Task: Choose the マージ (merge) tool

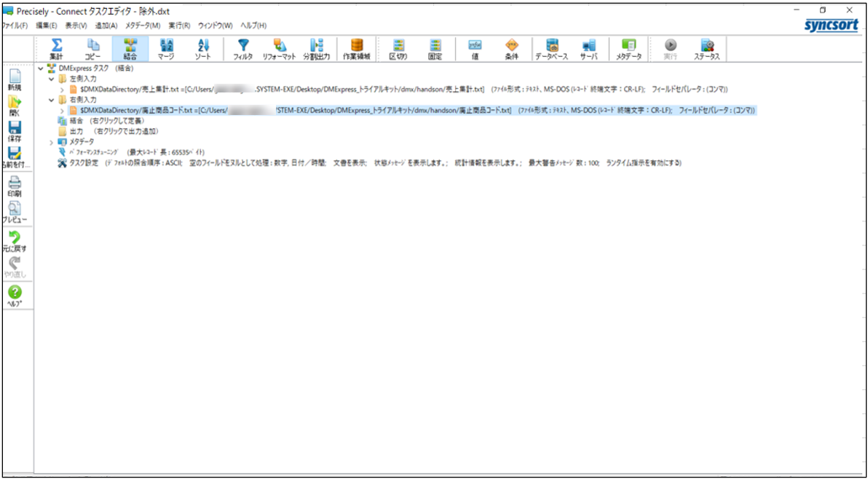Action: coord(166,49)
